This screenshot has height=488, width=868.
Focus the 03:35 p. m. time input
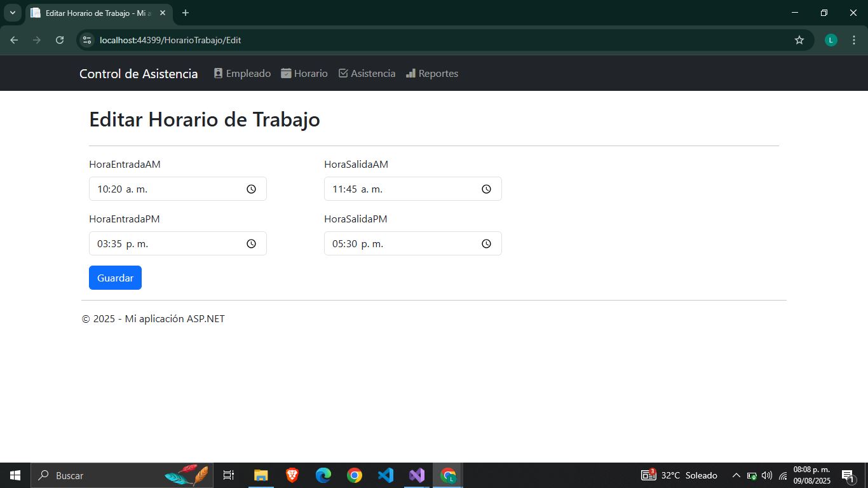[x=178, y=243]
